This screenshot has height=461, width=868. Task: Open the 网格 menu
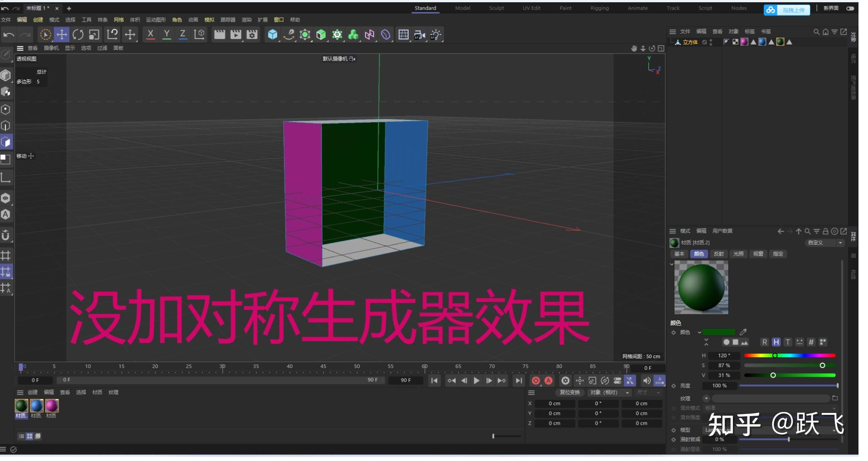119,20
